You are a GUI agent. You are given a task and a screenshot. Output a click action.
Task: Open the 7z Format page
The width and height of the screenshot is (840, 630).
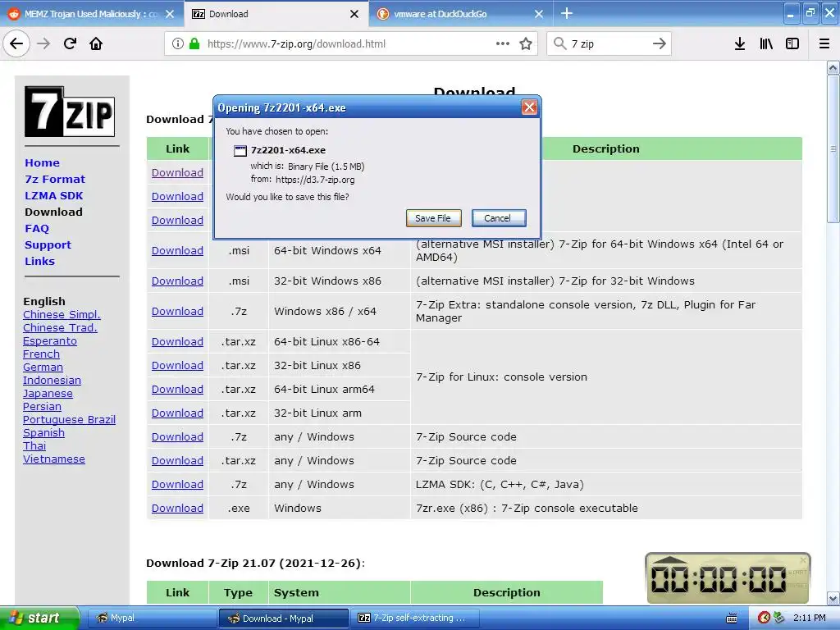[x=55, y=180]
